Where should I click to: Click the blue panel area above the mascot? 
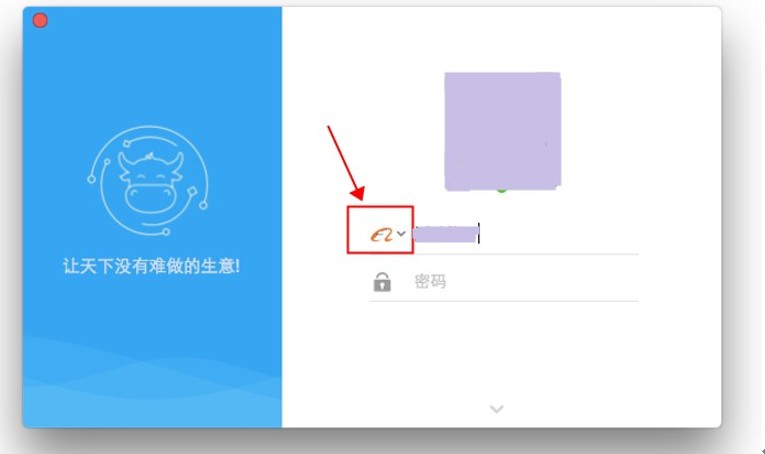coord(151,73)
